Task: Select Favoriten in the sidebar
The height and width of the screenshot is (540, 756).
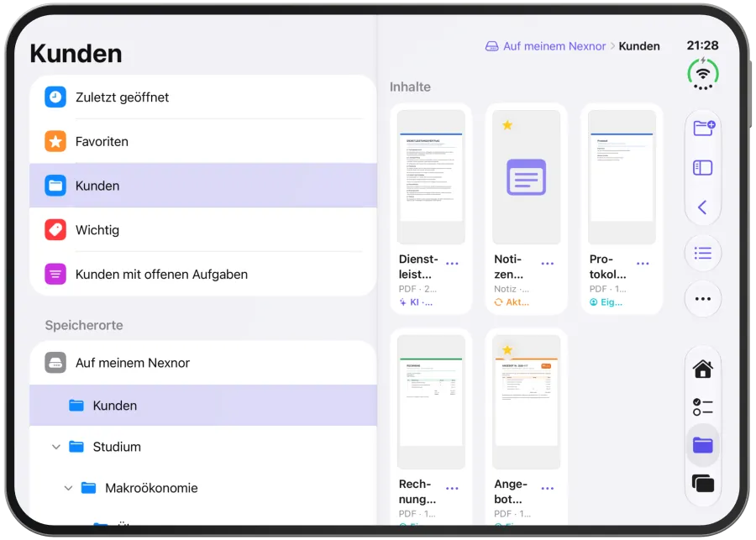Action: click(203, 141)
